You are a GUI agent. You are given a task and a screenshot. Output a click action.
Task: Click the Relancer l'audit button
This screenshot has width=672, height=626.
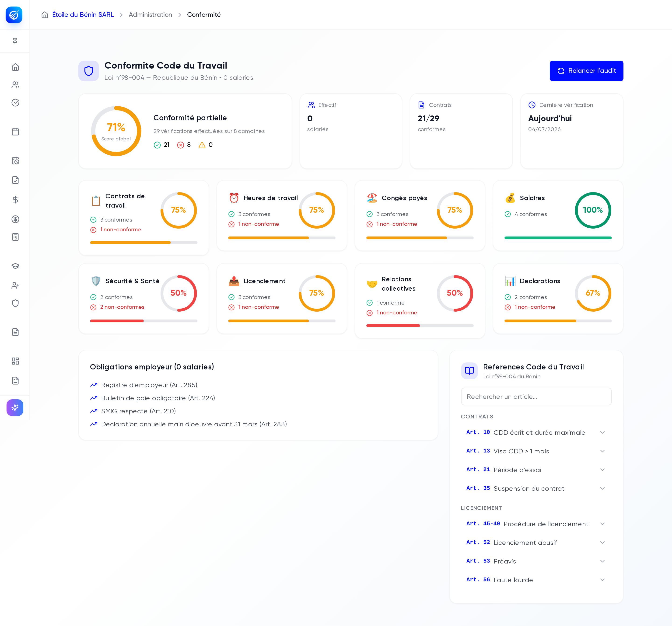pyautogui.click(x=586, y=71)
